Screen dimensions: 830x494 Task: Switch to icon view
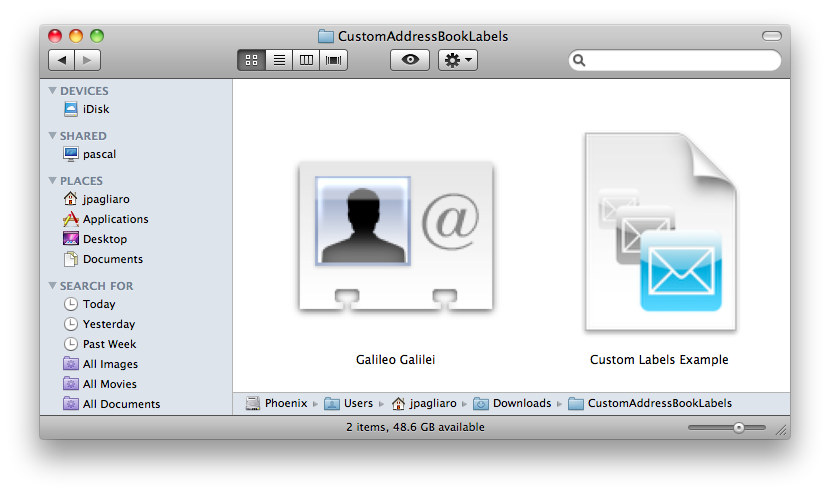(251, 60)
